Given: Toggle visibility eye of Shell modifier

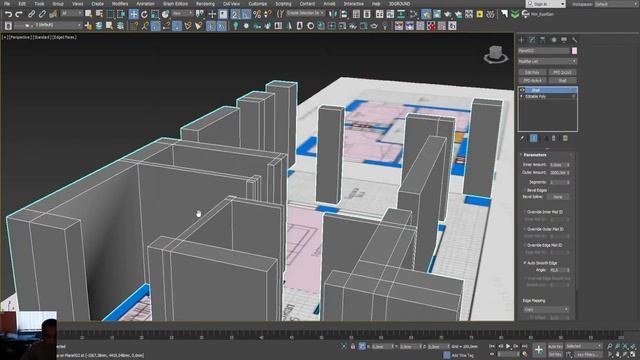Looking at the screenshot, I should point(522,90).
